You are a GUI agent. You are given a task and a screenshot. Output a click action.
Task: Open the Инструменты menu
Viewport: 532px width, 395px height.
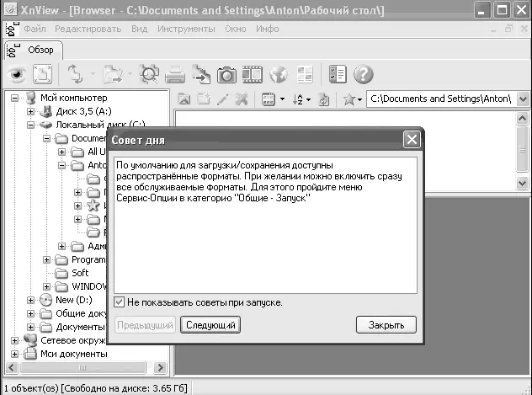pos(186,29)
